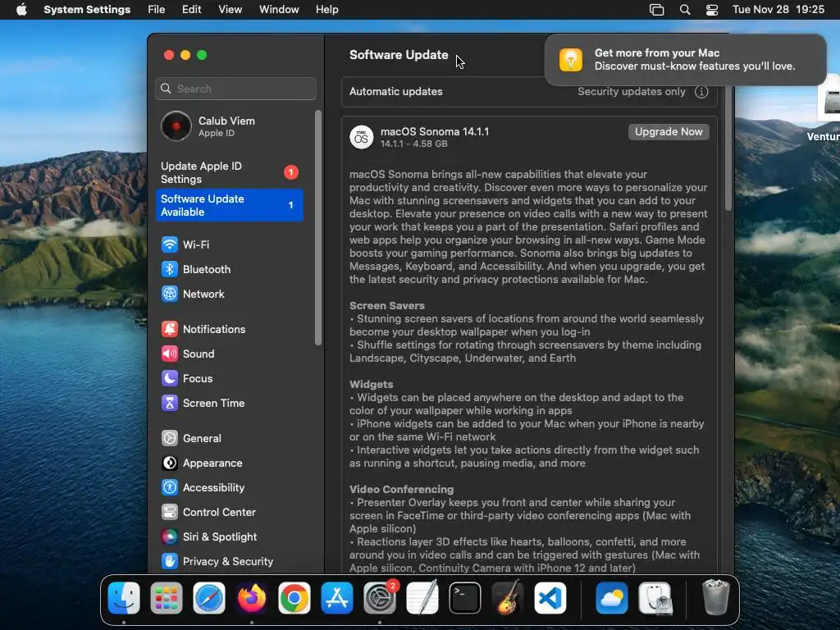Open the Apple menu
840x630 pixels.
pyautogui.click(x=21, y=10)
